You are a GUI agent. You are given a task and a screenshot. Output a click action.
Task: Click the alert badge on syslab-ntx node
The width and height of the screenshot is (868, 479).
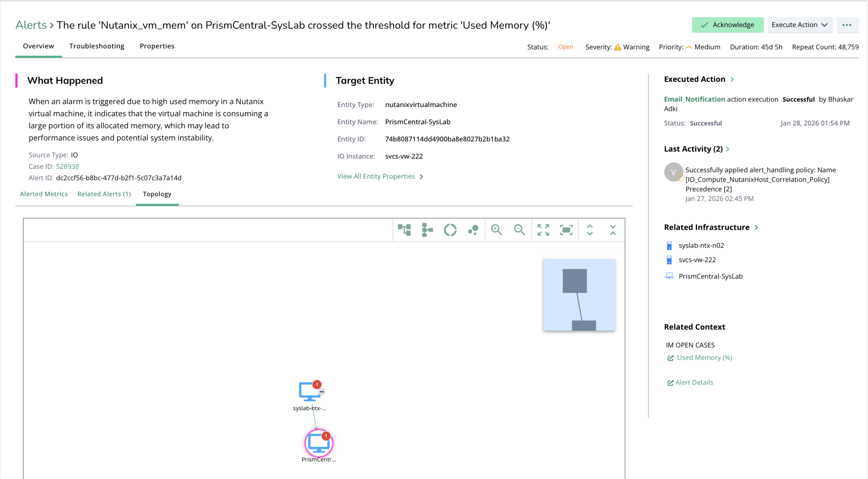(x=317, y=384)
